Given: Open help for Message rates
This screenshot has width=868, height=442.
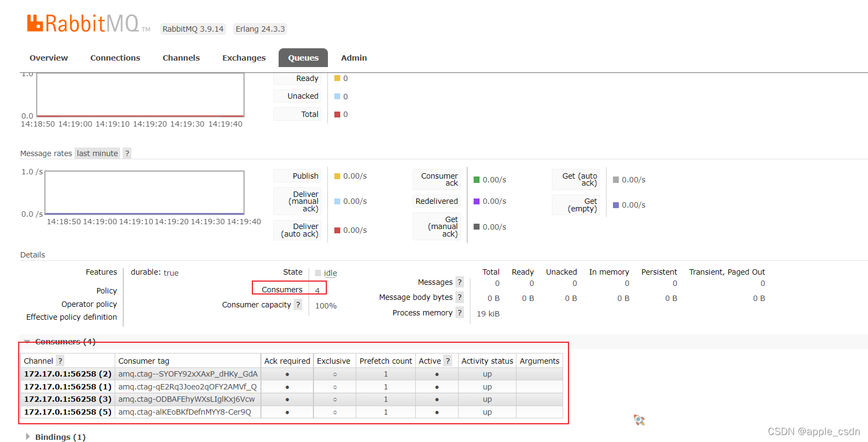Looking at the screenshot, I should click(127, 153).
